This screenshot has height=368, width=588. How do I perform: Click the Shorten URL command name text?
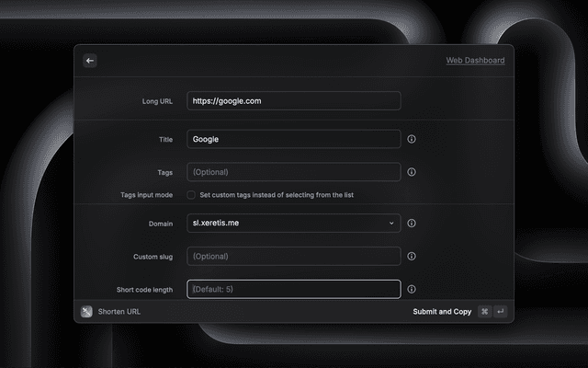(x=119, y=312)
